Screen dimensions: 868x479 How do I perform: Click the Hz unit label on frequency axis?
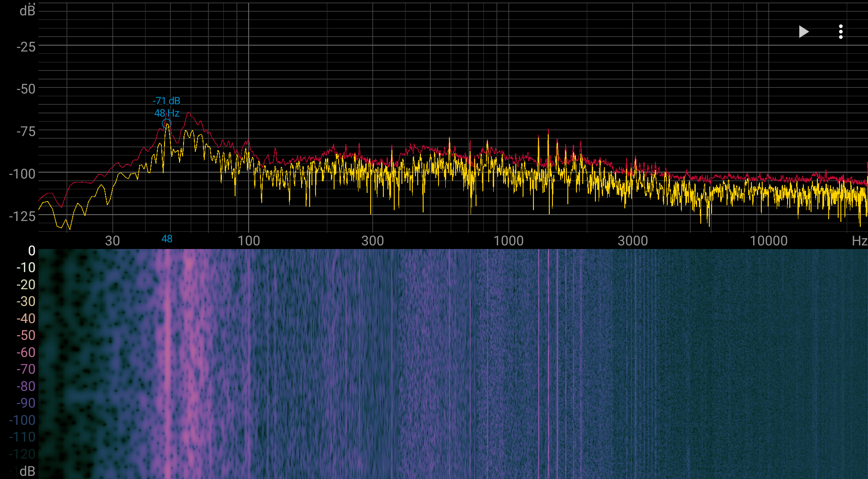859,241
